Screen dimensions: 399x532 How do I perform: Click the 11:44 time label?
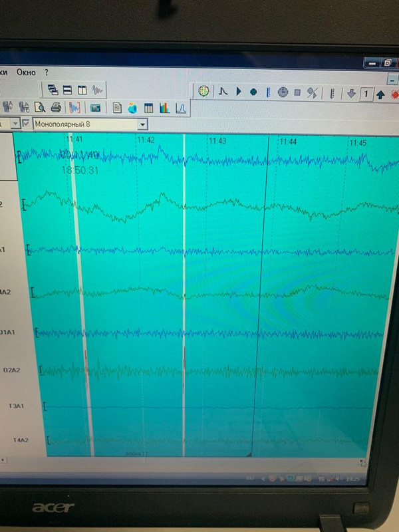tap(288, 142)
